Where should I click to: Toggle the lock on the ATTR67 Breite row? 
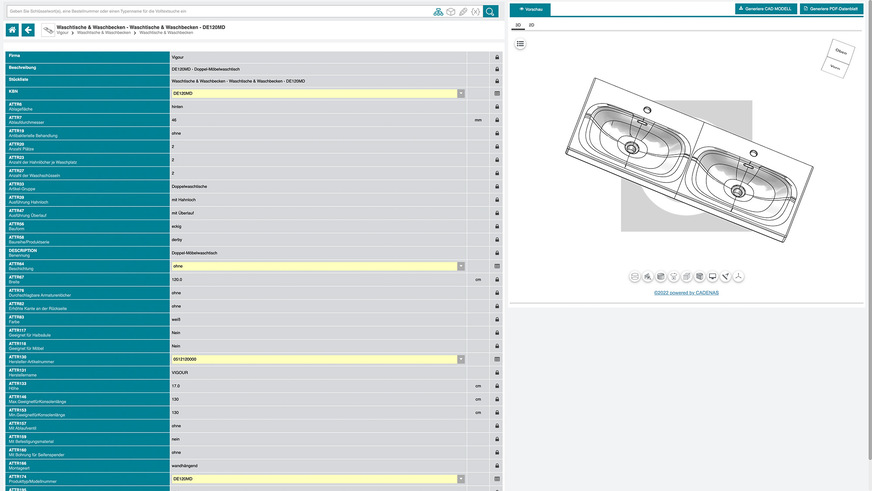point(497,280)
